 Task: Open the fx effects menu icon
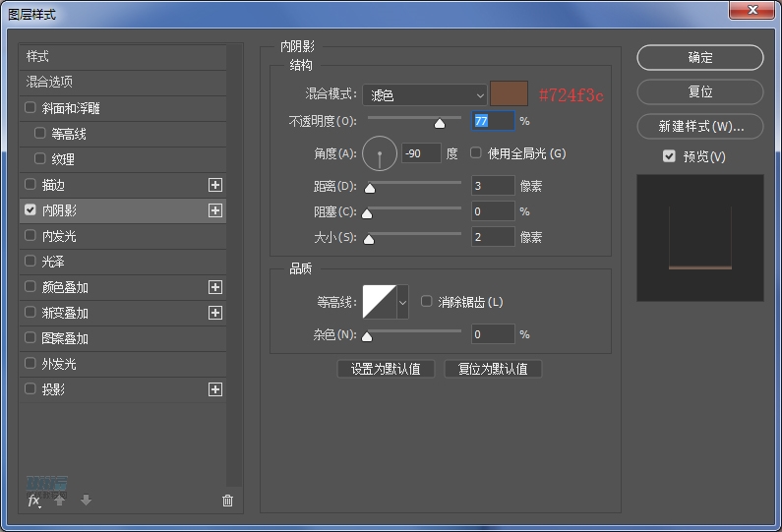coord(33,501)
